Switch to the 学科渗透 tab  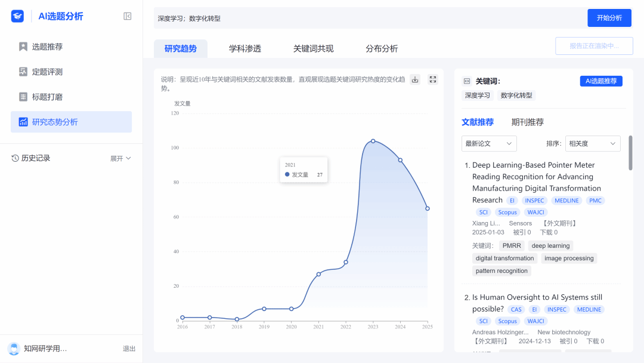(x=245, y=49)
